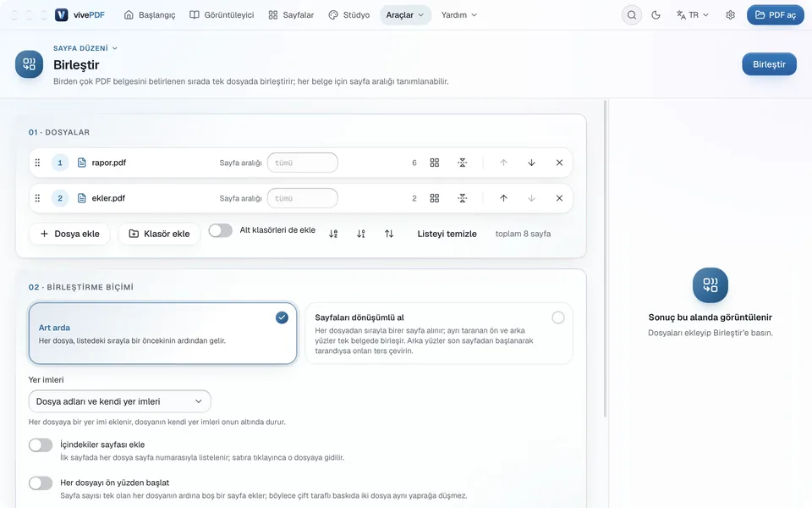Remove ekler.pdf from the list

(559, 198)
